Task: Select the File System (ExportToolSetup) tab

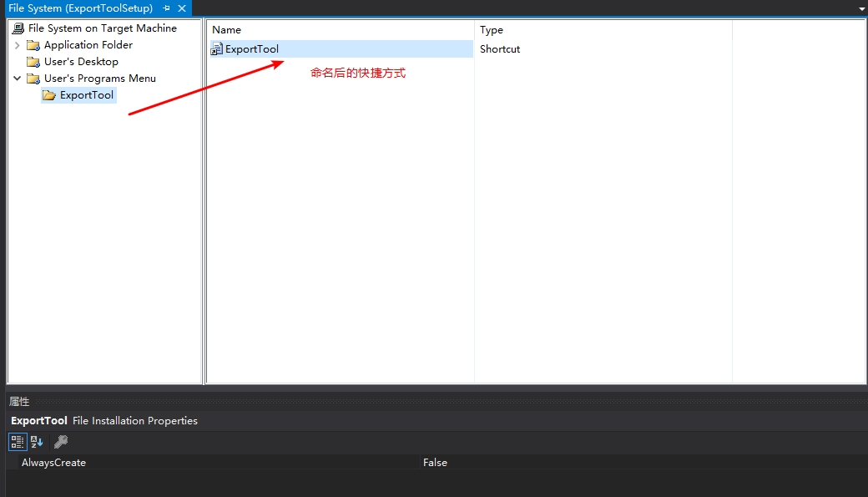Action: (x=80, y=8)
